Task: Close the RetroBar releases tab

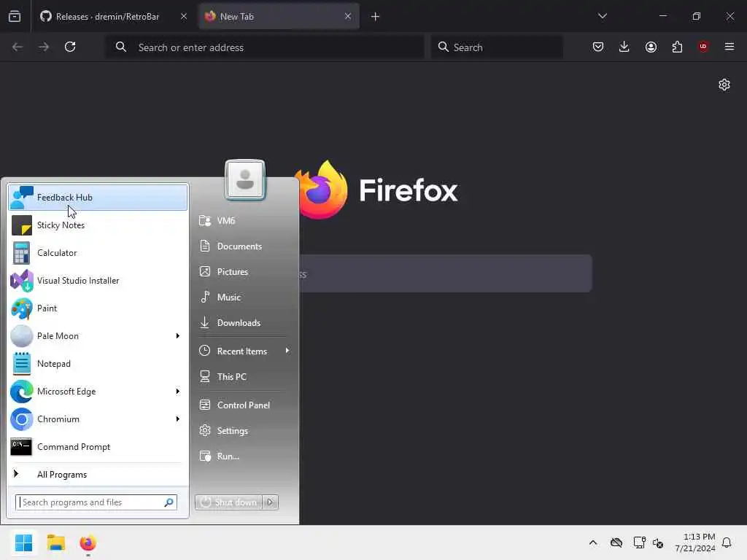Action: [x=184, y=16]
